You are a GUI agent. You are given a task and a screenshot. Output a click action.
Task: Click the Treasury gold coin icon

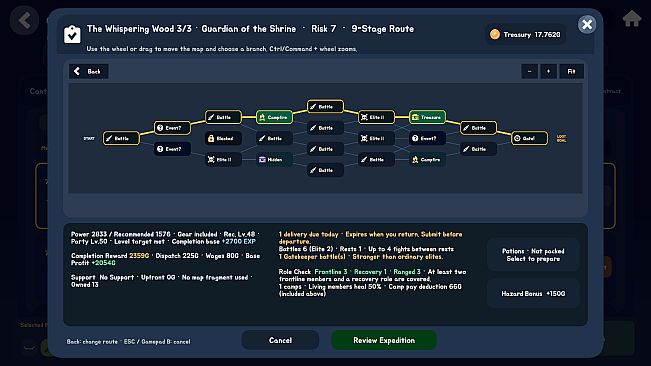click(x=494, y=34)
